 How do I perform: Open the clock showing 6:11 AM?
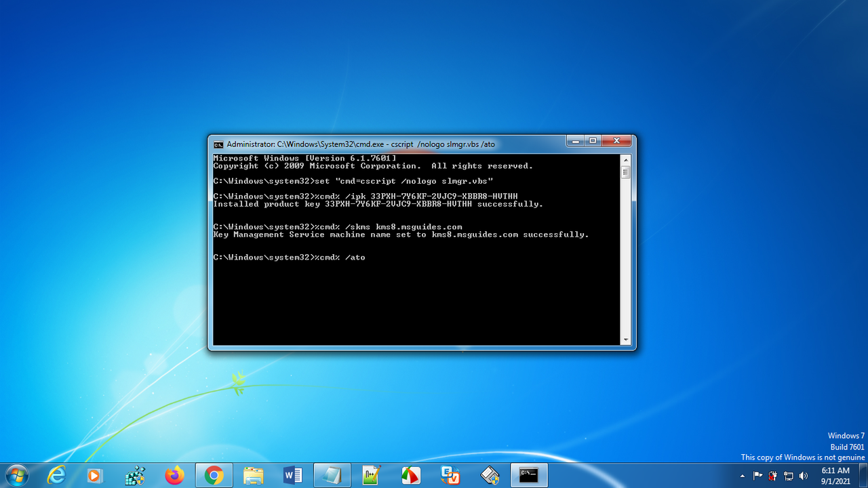tap(835, 476)
